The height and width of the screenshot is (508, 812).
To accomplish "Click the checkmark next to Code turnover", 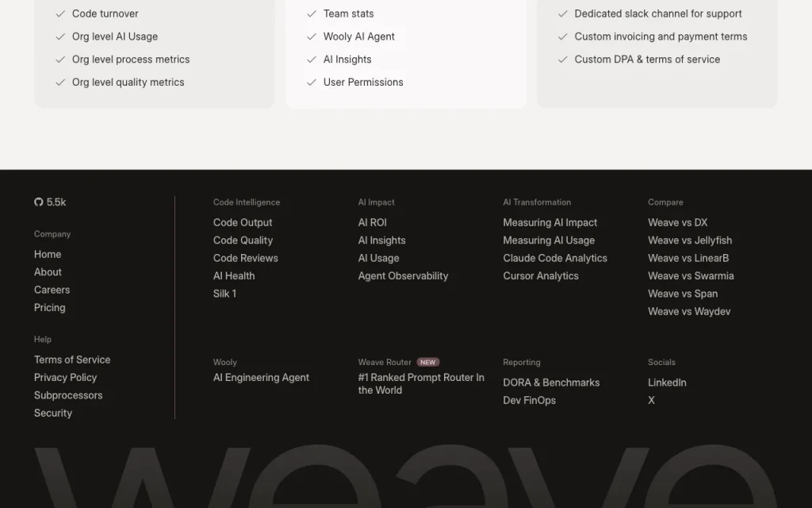I will click(x=60, y=14).
